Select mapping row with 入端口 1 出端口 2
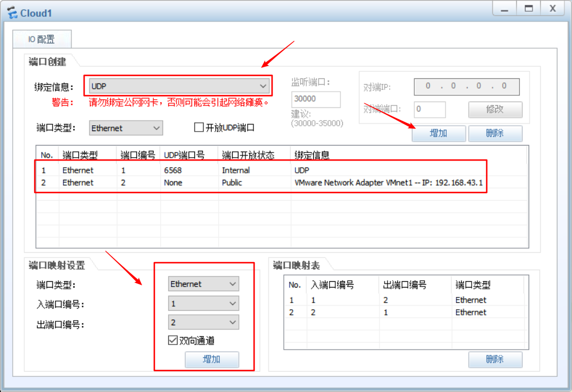 [x=406, y=300]
